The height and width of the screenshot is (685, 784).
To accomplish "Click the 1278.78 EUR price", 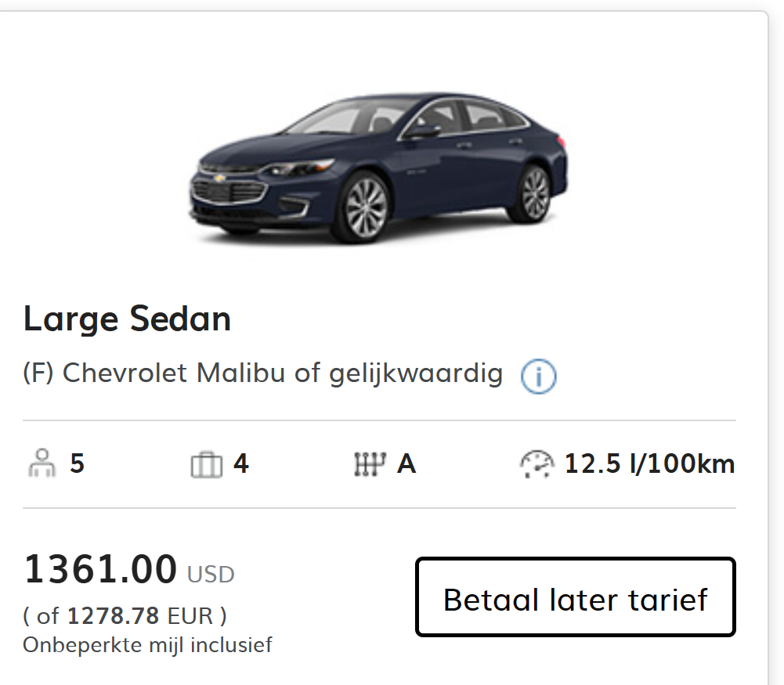I will (139, 616).
